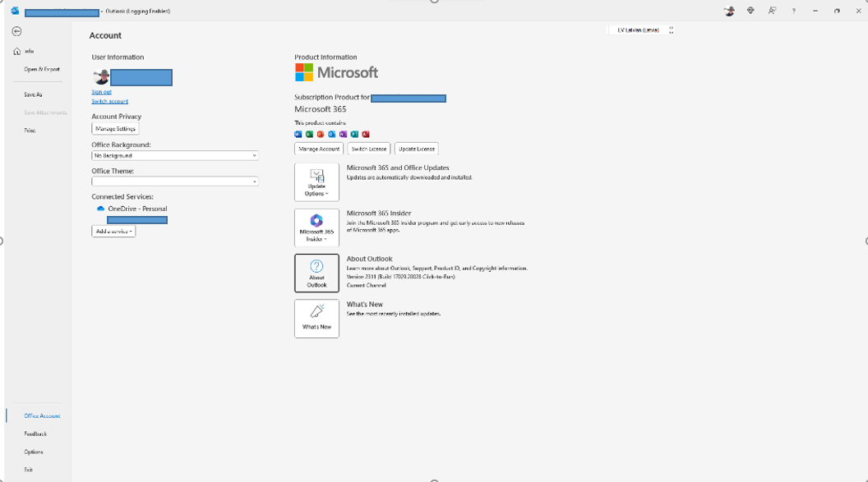This screenshot has width=868, height=482.
Task: Click the Word app icon
Action: point(298,135)
